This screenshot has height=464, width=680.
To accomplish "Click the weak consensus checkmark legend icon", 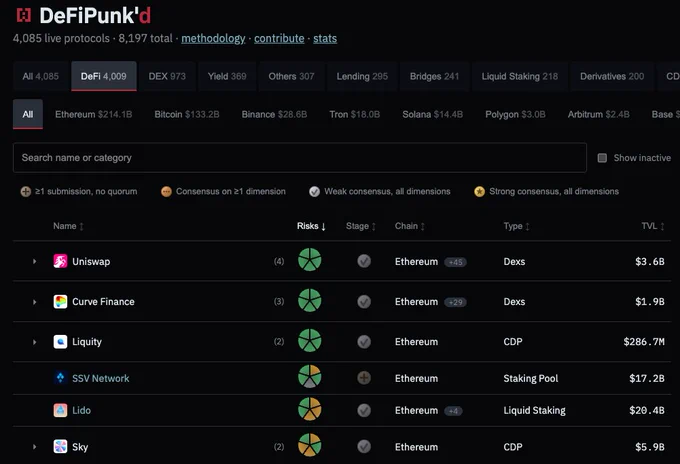I will pos(314,191).
